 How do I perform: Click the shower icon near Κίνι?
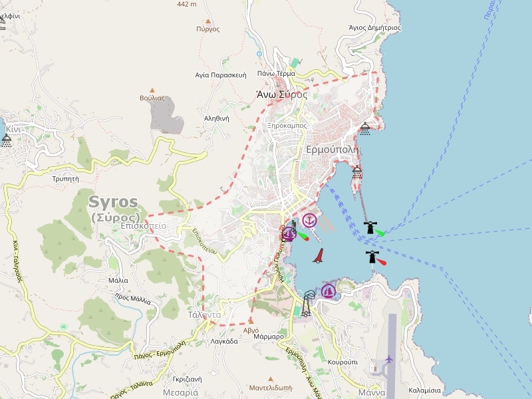pyautogui.click(x=7, y=140)
